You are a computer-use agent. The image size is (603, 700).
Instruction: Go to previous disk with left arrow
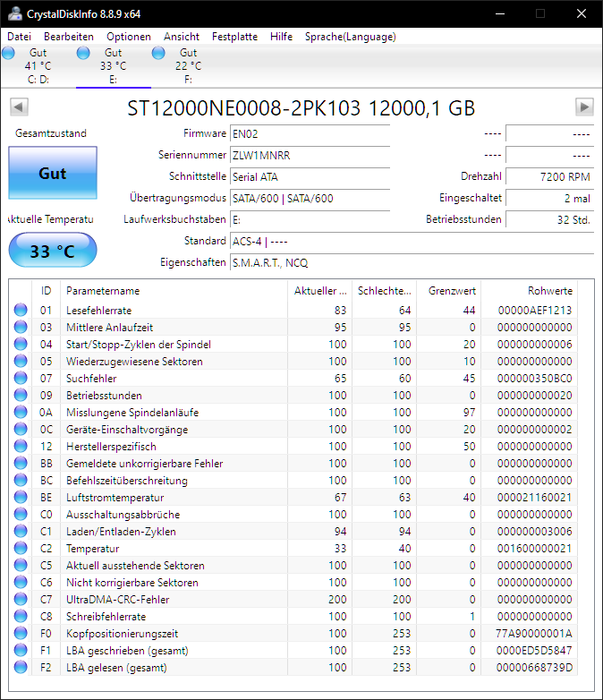point(19,107)
